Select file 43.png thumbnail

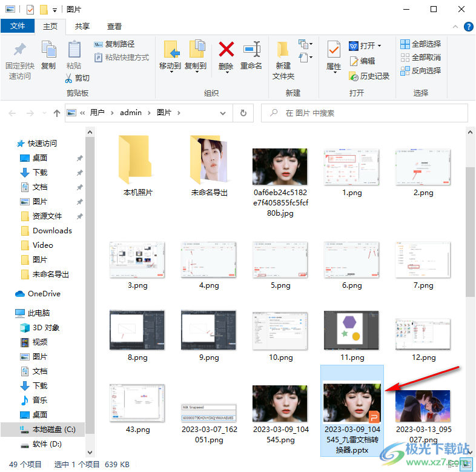137,404
